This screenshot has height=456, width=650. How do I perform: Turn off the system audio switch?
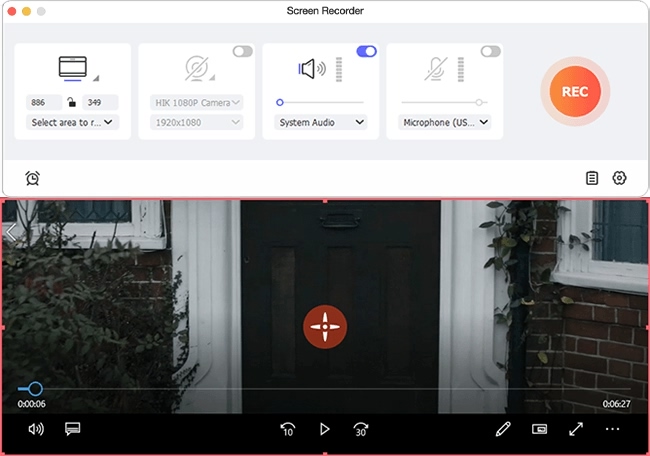(366, 51)
